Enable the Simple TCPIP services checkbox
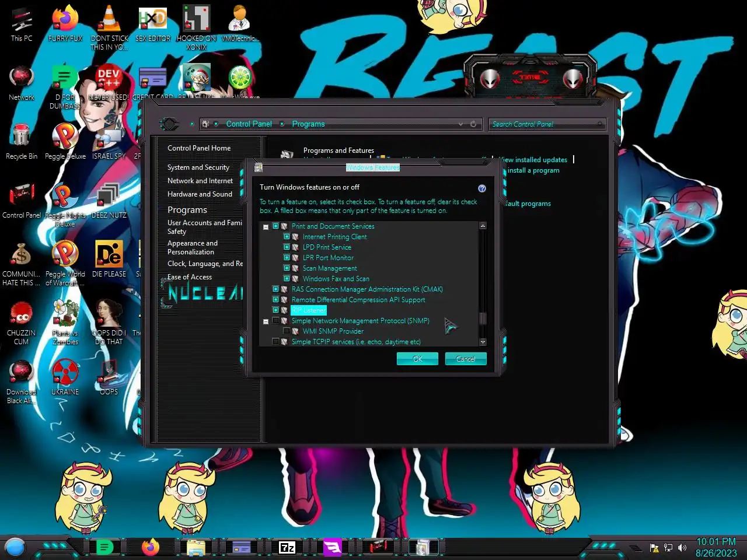 coord(276,341)
